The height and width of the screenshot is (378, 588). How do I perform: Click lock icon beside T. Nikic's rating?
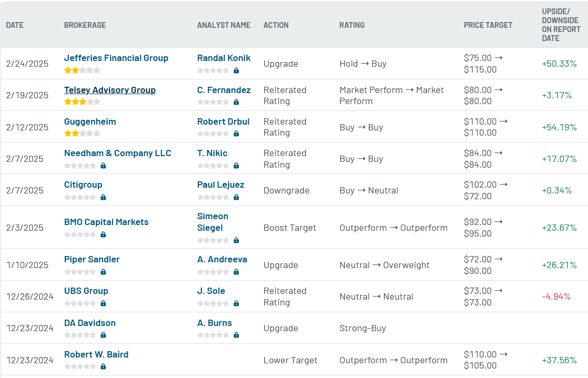tap(236, 166)
